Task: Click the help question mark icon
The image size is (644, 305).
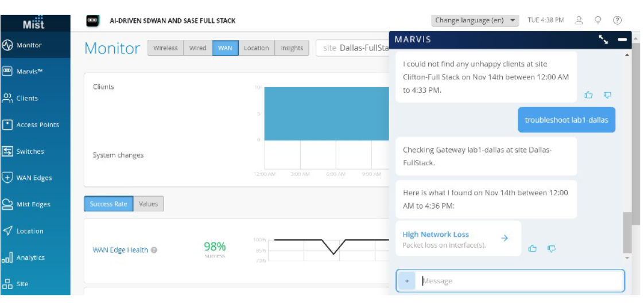Action: click(x=618, y=20)
